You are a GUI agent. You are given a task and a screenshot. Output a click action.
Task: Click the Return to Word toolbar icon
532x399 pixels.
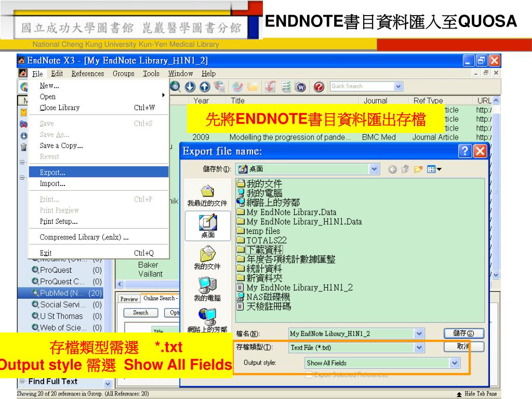click(x=301, y=87)
